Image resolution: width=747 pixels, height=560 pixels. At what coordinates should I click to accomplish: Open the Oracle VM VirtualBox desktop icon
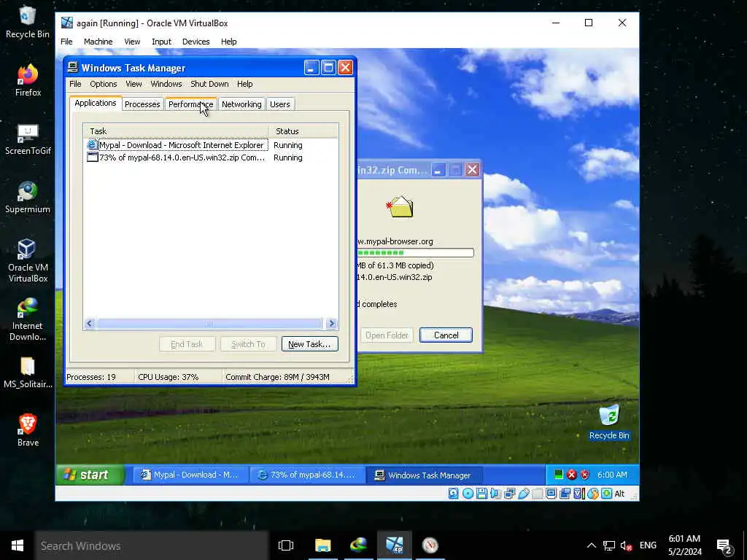point(28,261)
